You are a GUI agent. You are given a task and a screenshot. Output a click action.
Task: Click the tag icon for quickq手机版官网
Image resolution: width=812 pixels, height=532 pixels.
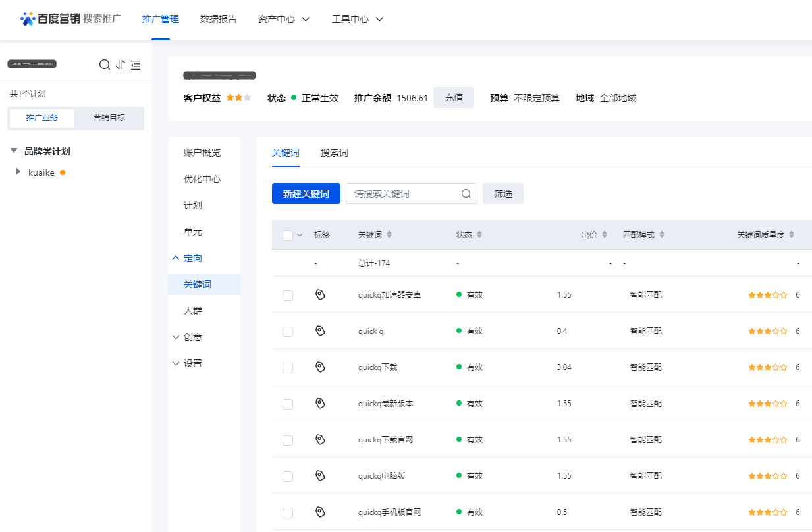(320, 512)
